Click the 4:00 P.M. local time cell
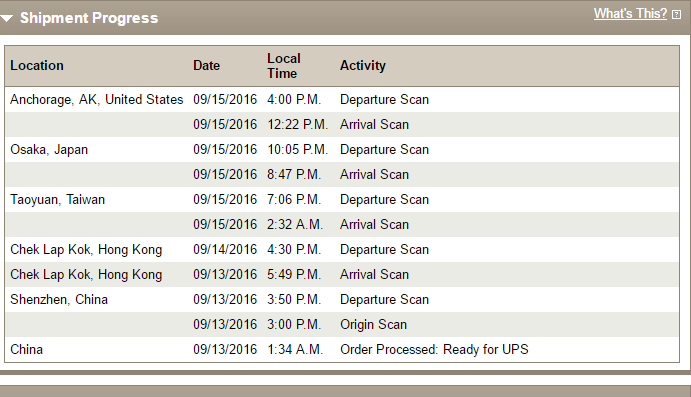691x397 pixels. click(294, 100)
